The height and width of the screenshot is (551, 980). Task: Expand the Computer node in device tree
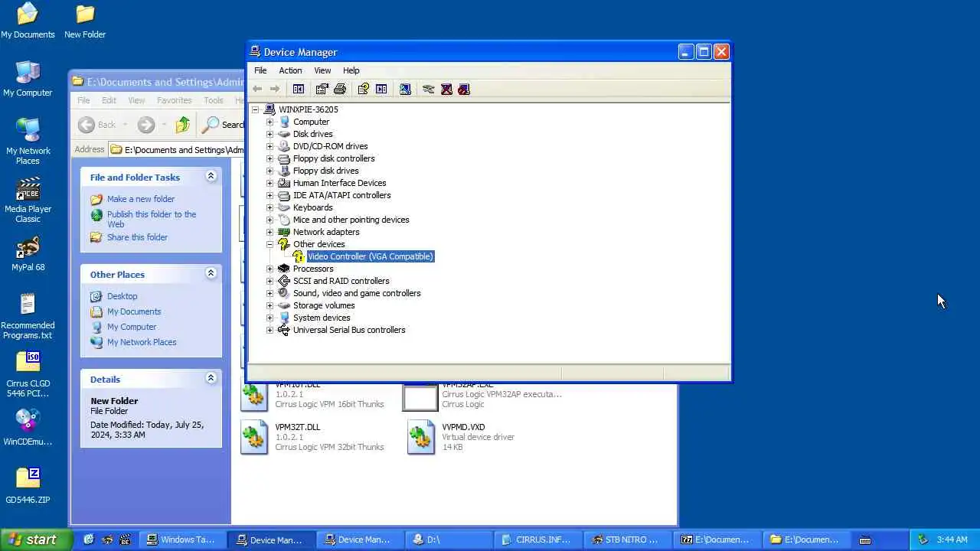[x=269, y=122]
